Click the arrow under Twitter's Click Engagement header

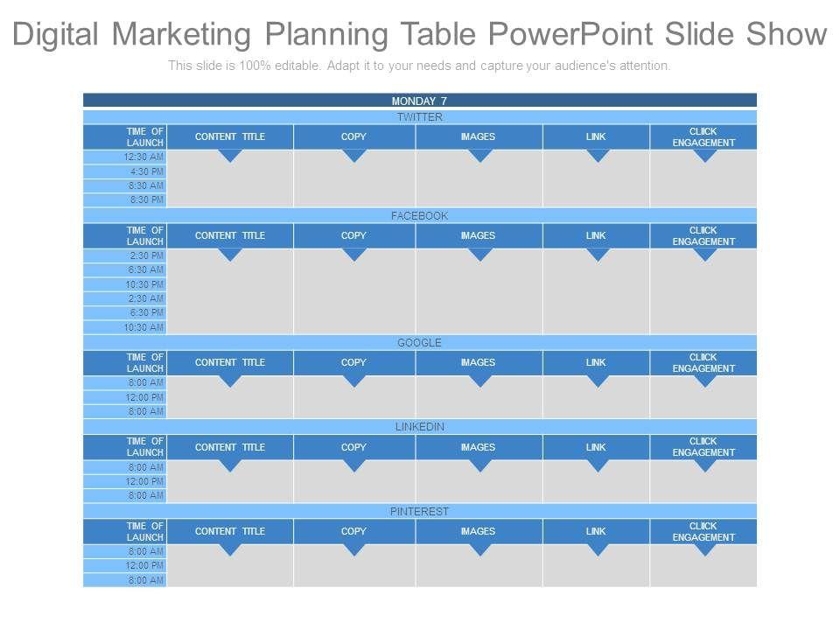[x=704, y=156]
